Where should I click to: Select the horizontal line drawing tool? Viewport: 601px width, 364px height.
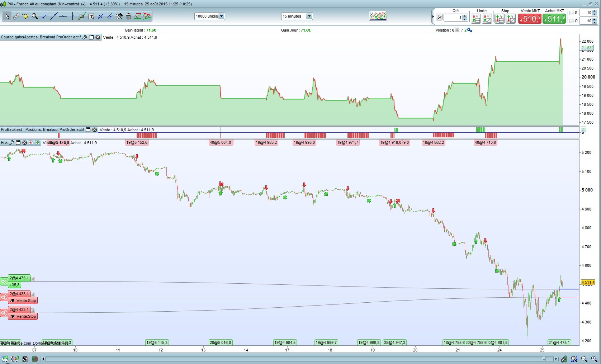point(63,16)
